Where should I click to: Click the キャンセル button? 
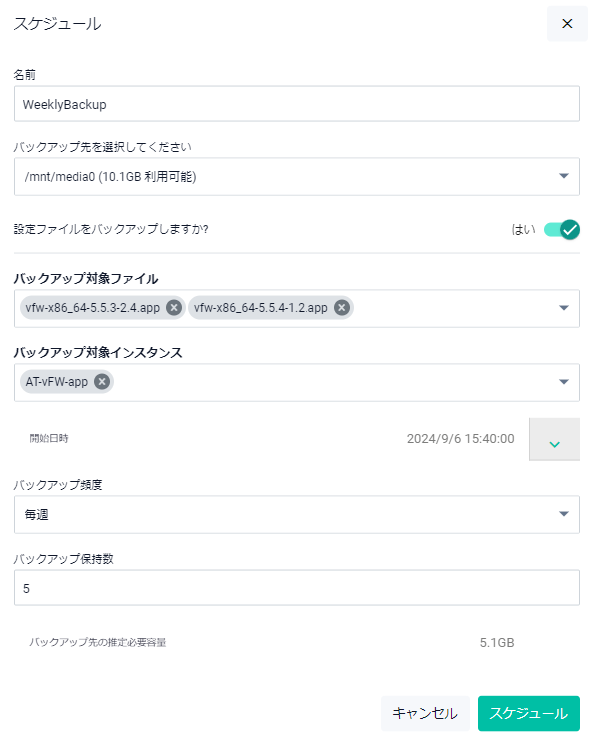pos(425,713)
